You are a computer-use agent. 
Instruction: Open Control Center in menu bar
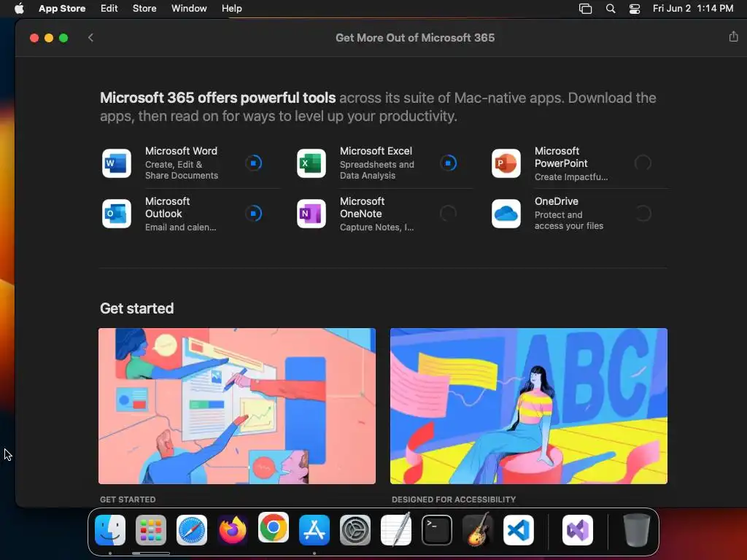(x=635, y=9)
